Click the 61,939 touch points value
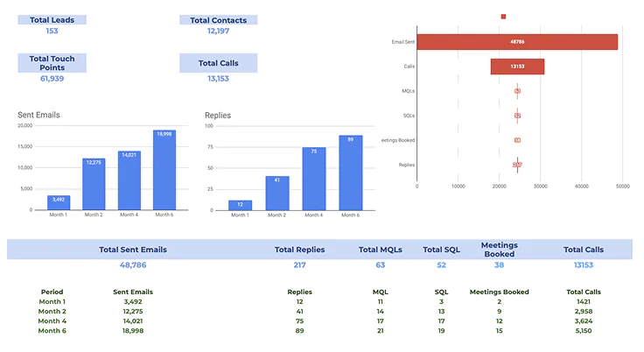This screenshot has width=644, height=352. click(x=52, y=79)
